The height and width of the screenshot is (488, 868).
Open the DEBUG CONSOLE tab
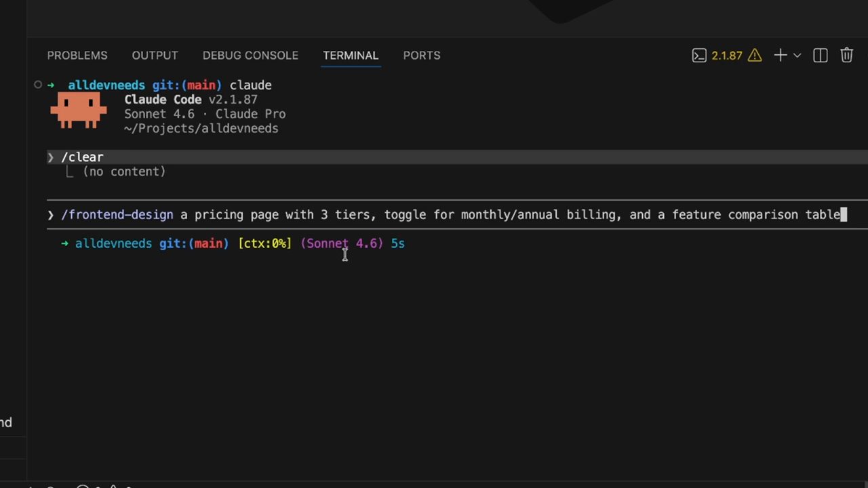(250, 56)
